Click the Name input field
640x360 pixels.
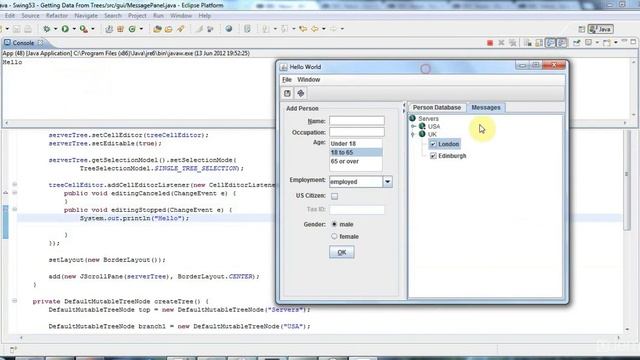tap(357, 121)
